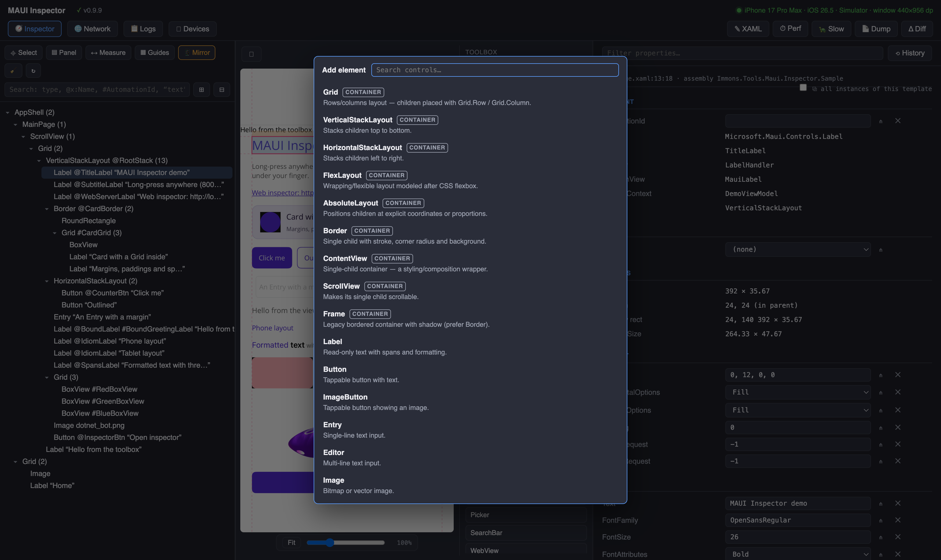Focus the Filter properties field
941x560 pixels.
coord(742,53)
